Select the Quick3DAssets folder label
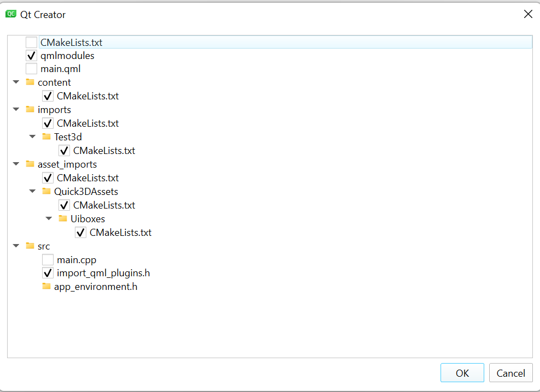The image size is (540, 392). pos(86,191)
